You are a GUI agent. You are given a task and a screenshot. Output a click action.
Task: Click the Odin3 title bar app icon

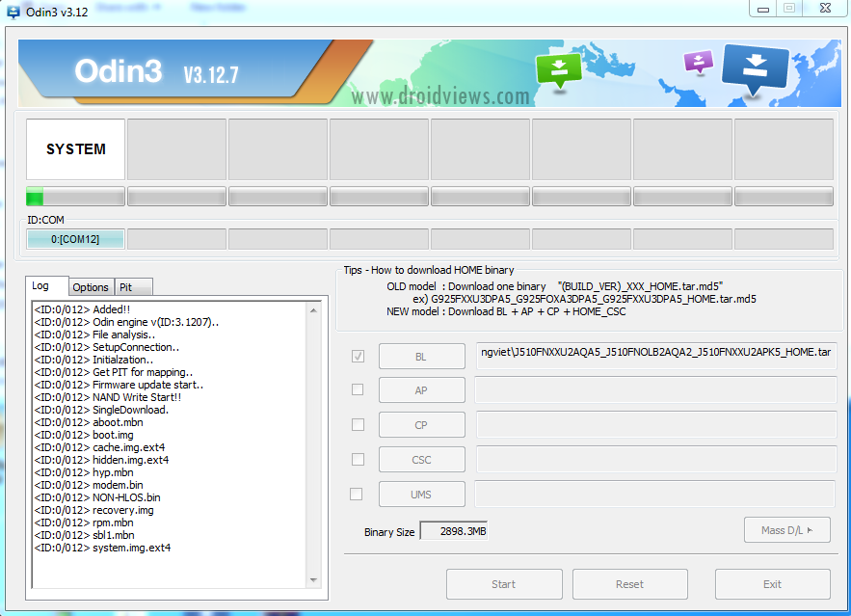point(13,12)
